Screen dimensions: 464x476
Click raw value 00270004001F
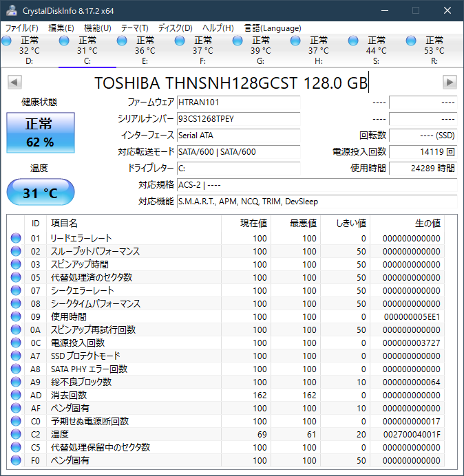(412, 435)
